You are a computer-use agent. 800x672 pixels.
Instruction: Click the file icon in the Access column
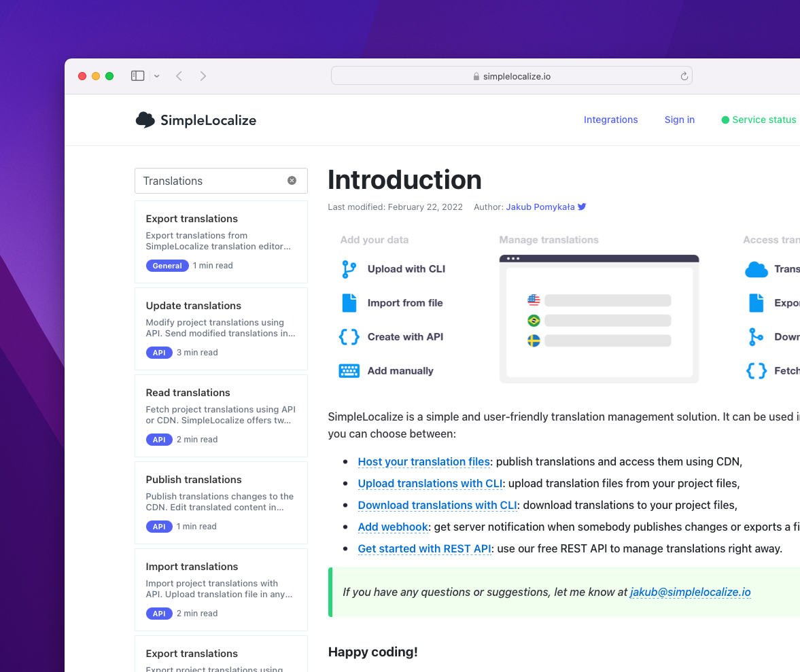point(756,303)
